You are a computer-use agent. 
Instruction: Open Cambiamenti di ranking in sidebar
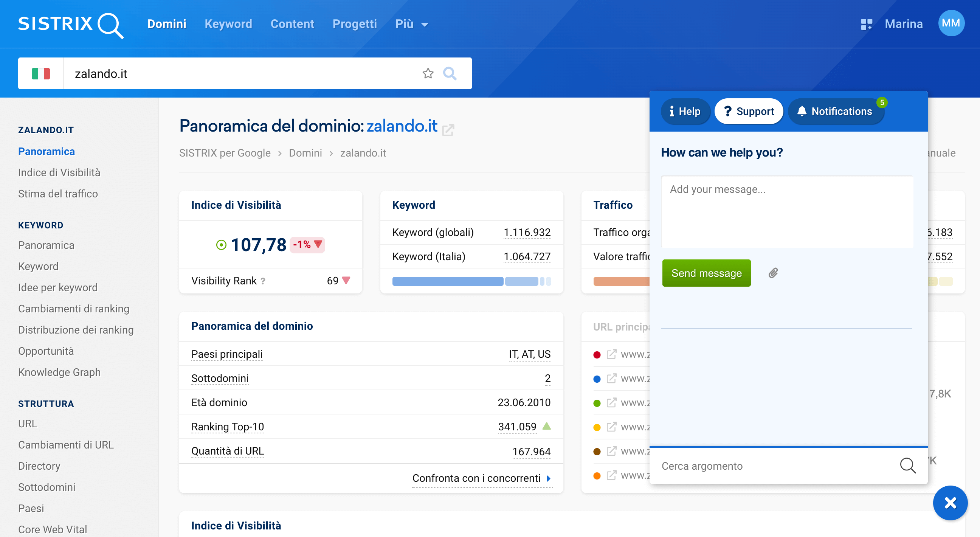coord(74,309)
